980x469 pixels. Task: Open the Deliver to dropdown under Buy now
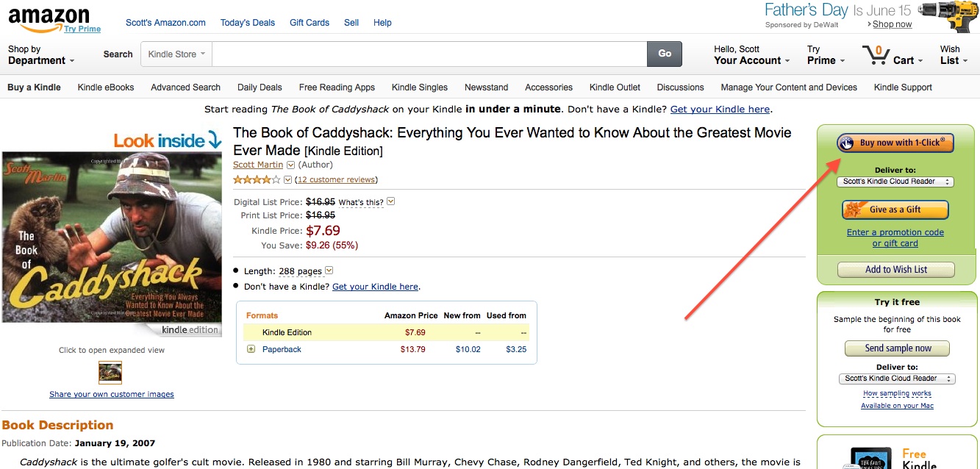[x=895, y=182]
